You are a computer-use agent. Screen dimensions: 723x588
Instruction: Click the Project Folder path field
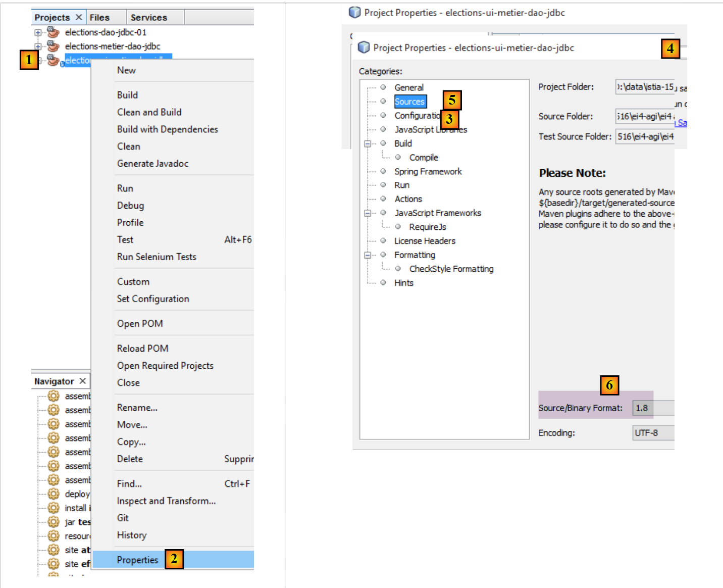click(645, 87)
